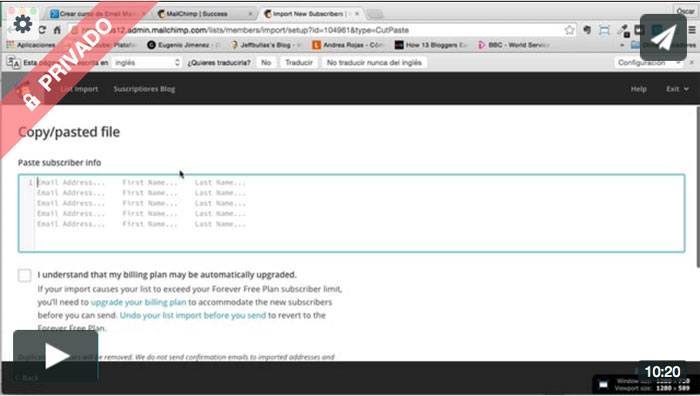
Task: Click into Paste subscriber info textarea
Action: 351,213
